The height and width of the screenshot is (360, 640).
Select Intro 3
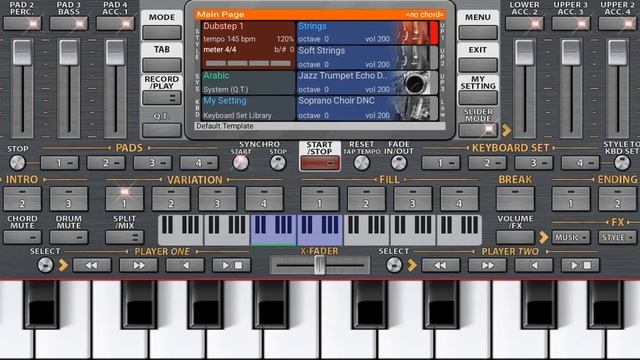tap(69, 199)
